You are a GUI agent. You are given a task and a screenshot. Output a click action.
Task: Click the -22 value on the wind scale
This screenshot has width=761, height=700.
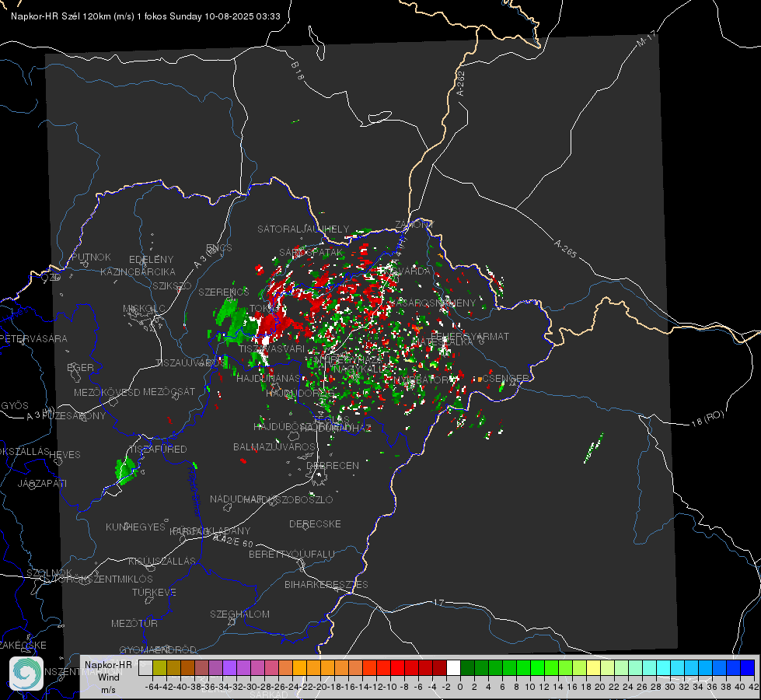tap(306, 687)
